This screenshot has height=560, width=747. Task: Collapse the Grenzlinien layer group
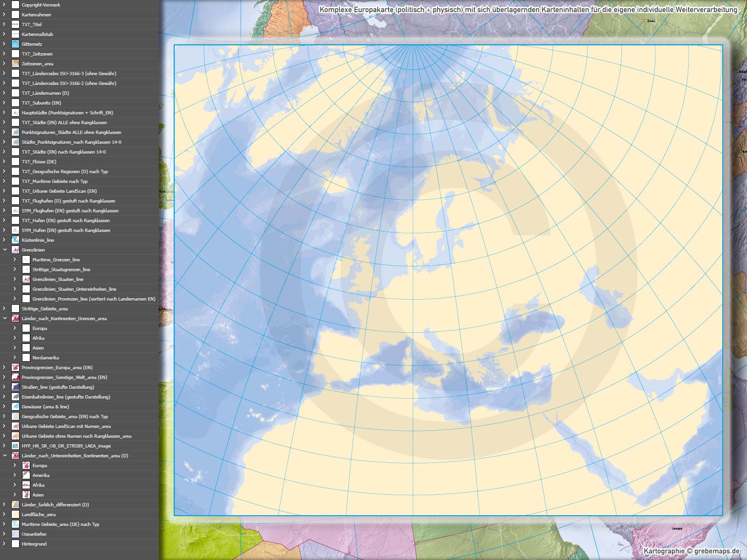pos(5,250)
